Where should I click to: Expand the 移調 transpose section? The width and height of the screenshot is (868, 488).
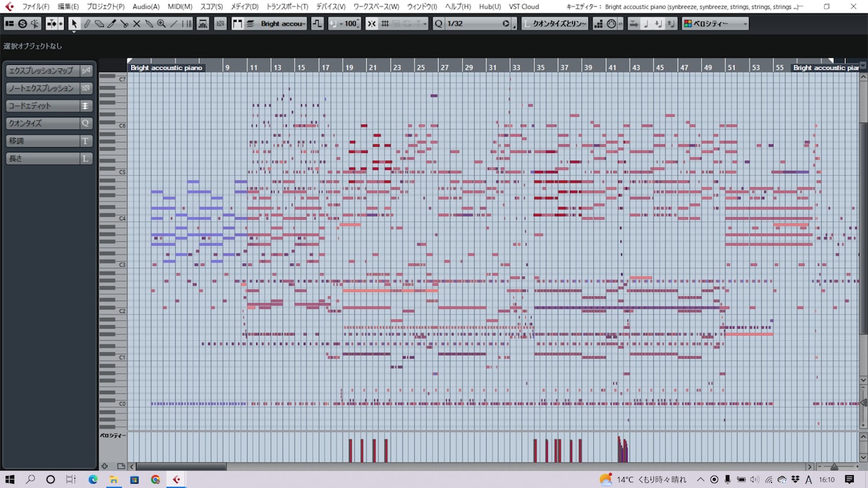49,141
